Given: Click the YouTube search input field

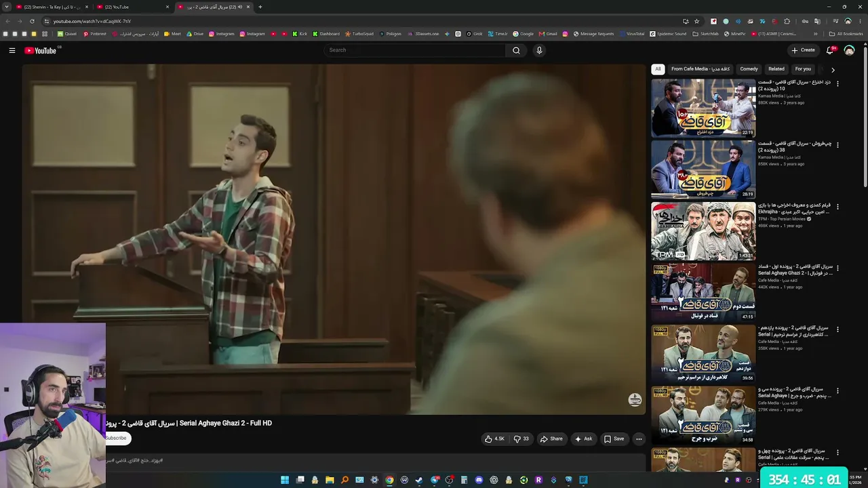Looking at the screenshot, I should pos(414,50).
